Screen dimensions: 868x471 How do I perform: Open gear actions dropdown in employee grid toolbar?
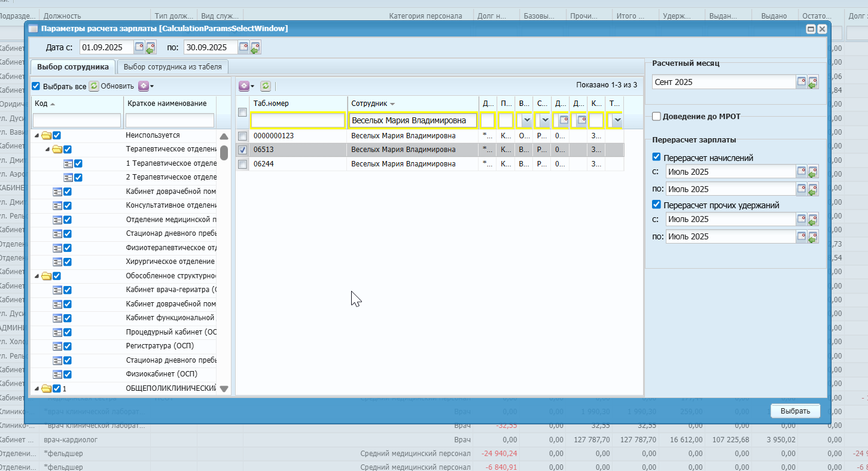[246, 86]
